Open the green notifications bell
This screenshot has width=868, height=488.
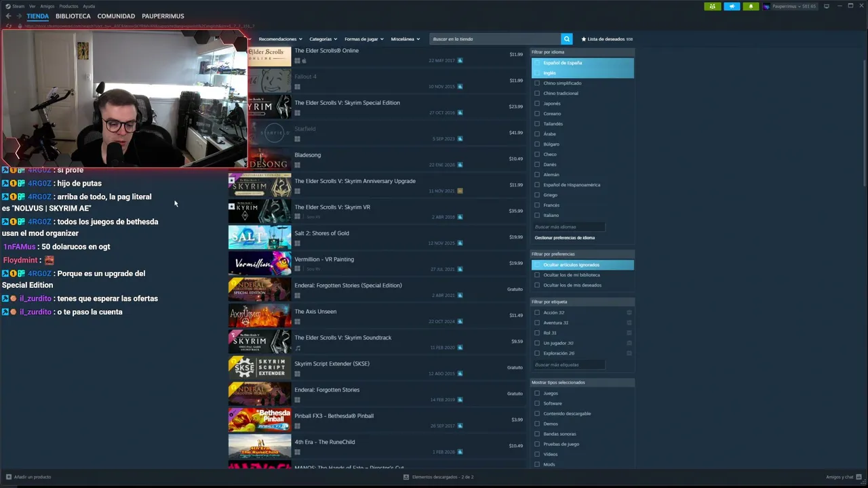(x=751, y=6)
